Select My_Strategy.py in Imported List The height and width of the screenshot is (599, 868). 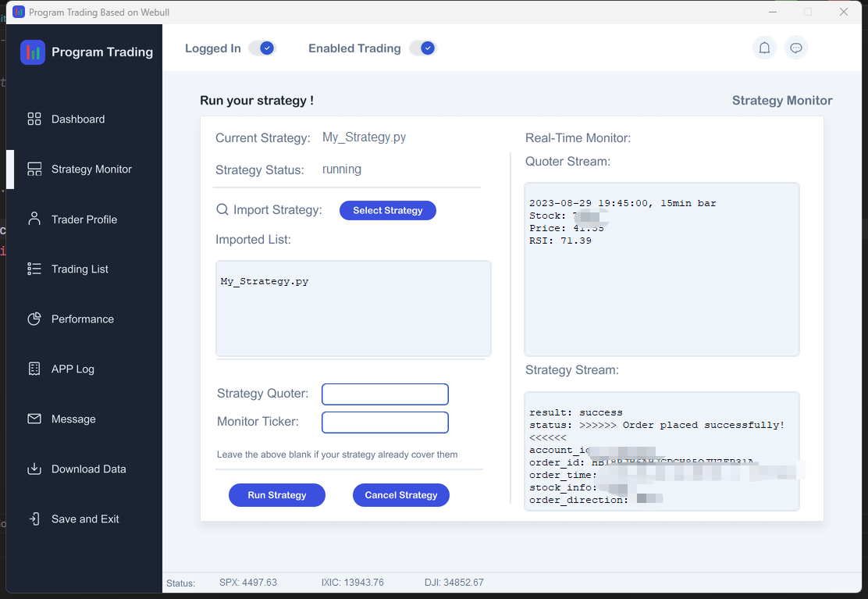tap(265, 281)
